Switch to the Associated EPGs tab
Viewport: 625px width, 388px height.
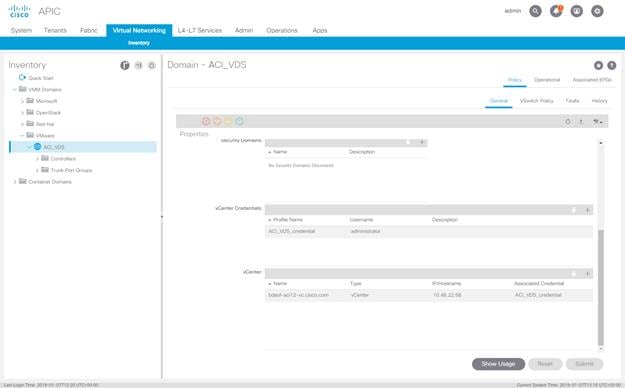592,80
